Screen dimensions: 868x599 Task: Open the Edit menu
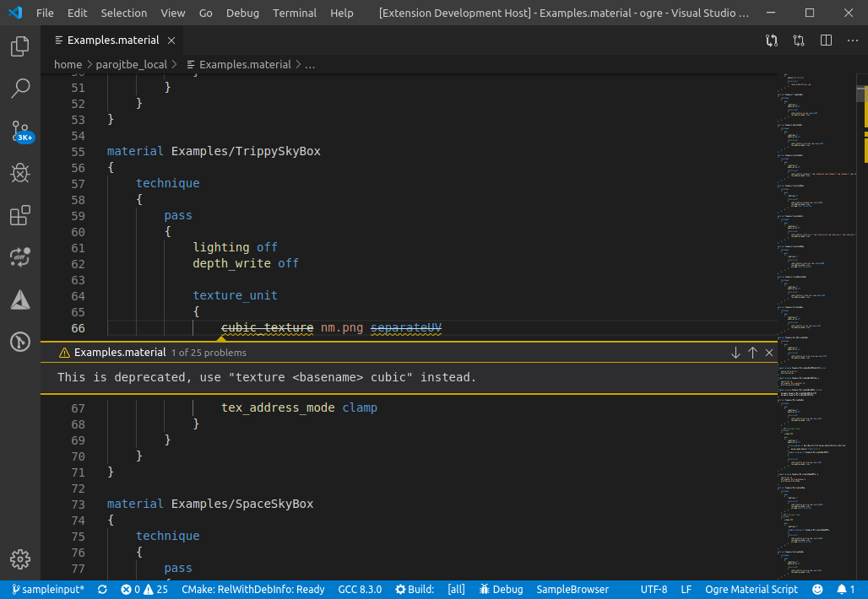tap(77, 13)
